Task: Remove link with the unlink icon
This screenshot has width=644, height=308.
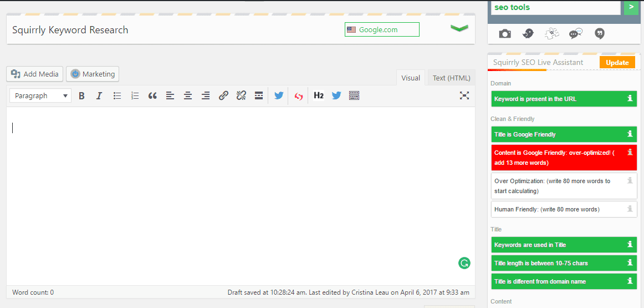Action: tap(241, 96)
